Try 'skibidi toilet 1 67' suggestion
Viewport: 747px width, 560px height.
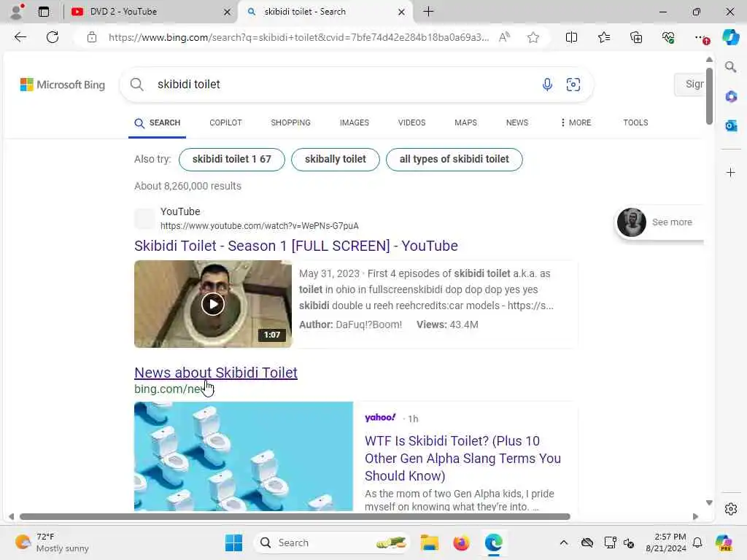point(231,159)
